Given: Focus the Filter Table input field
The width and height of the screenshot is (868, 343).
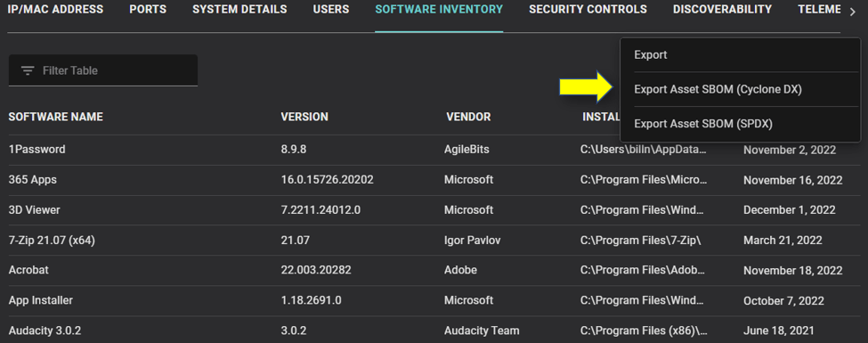Looking at the screenshot, I should 103,70.
